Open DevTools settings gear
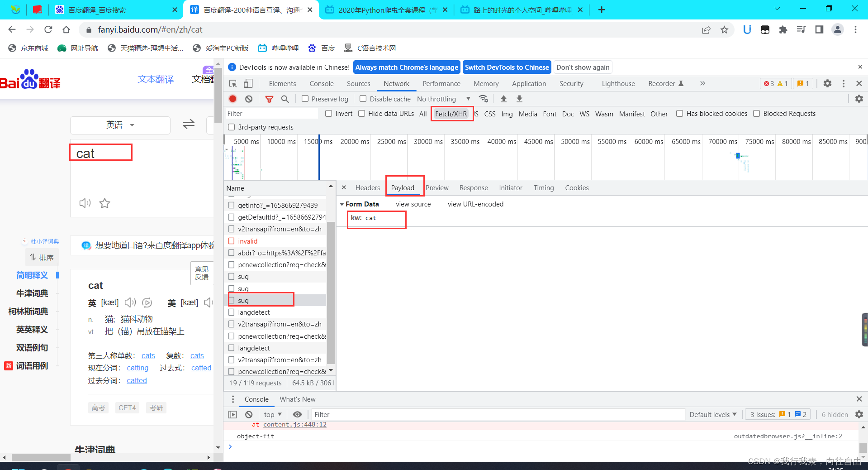The height and width of the screenshot is (470, 868). tap(827, 83)
